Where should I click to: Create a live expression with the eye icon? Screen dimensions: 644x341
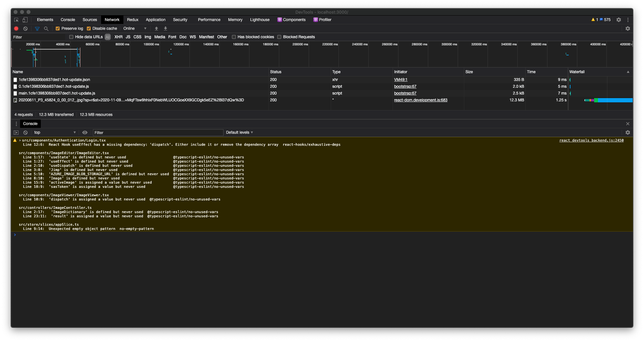85,132
